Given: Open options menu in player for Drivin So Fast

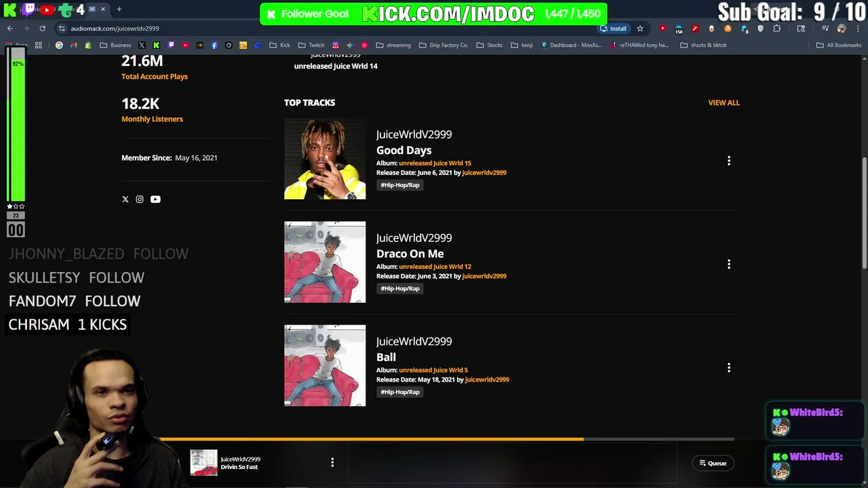Looking at the screenshot, I should tap(332, 462).
